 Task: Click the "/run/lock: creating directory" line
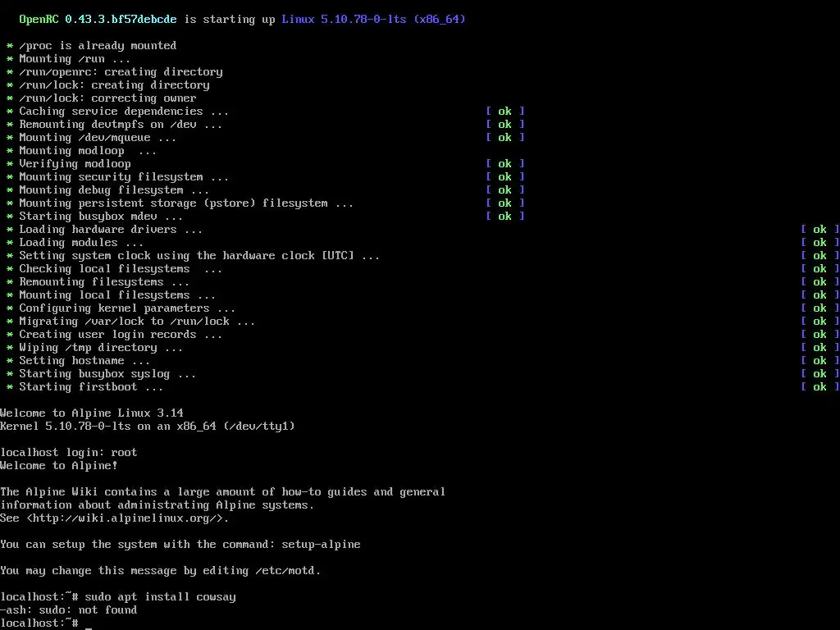coord(114,85)
